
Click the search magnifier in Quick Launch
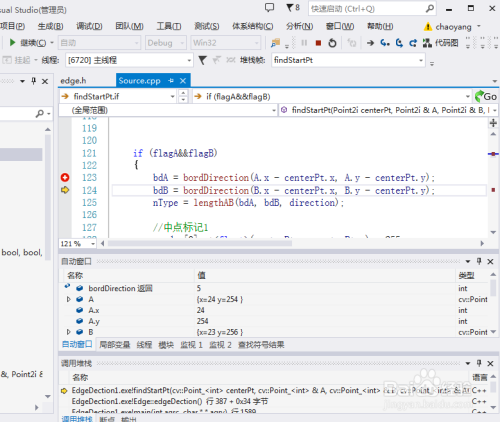(430, 8)
